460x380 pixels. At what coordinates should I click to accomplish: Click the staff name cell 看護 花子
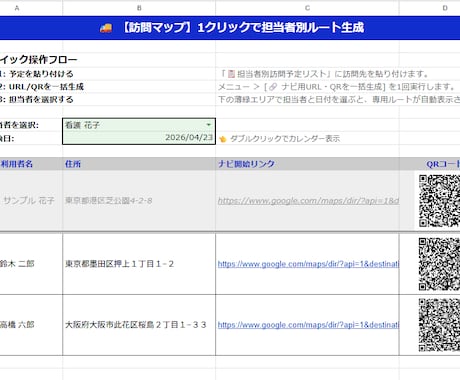point(139,125)
